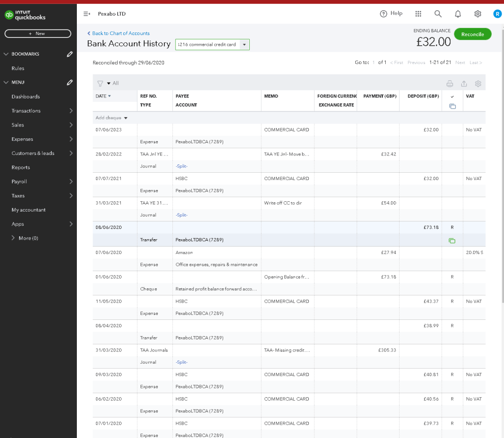The image size is (504, 438).
Task: Open the user profile avatar R
Action: coord(497,14)
